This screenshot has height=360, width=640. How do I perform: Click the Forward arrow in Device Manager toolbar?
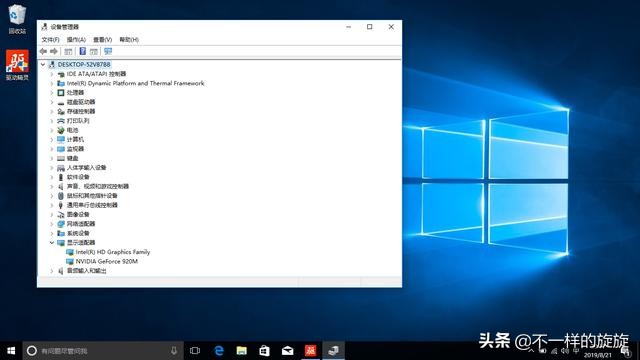pos(53,51)
